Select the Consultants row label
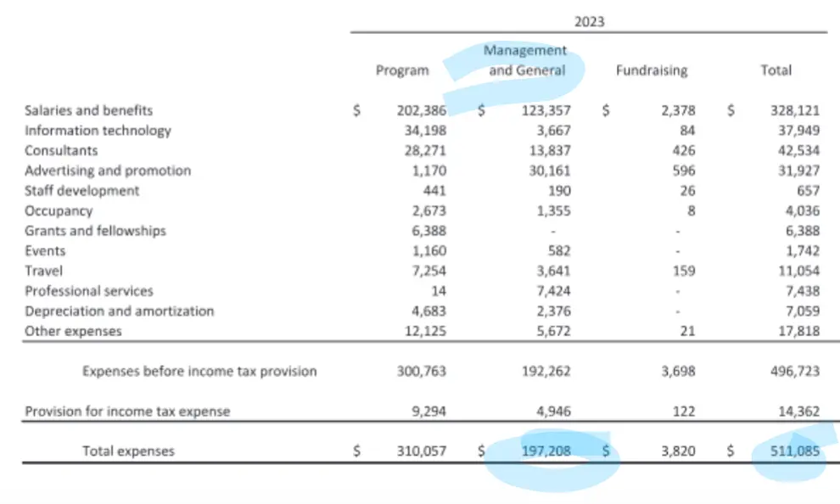Screen dimensions: 840x504 tap(61, 150)
